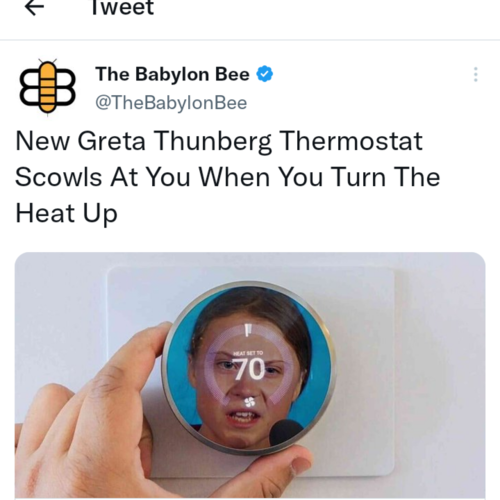Click the Greta Thunberg Thermostat headline text

(228, 177)
